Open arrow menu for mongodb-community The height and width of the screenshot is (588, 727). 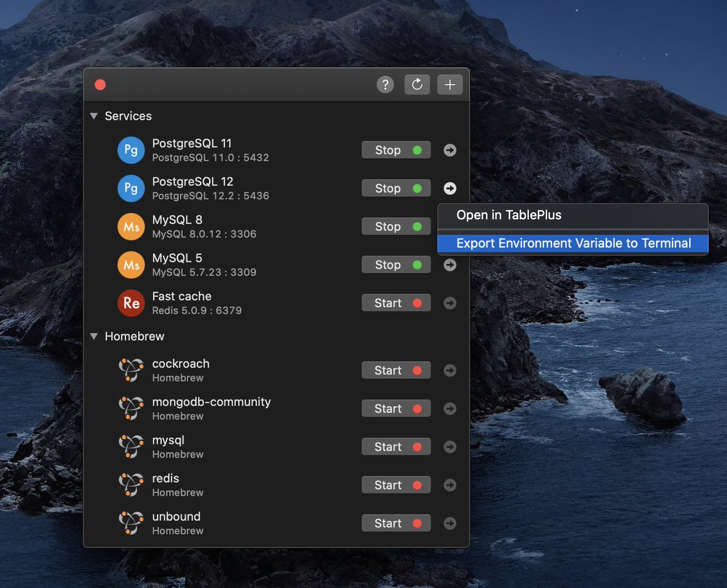(x=450, y=408)
